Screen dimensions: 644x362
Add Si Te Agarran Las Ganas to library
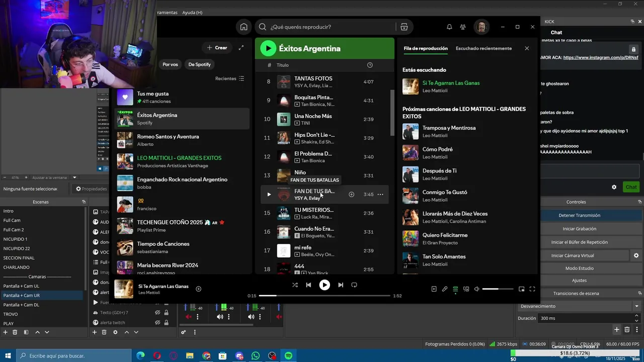click(198, 289)
